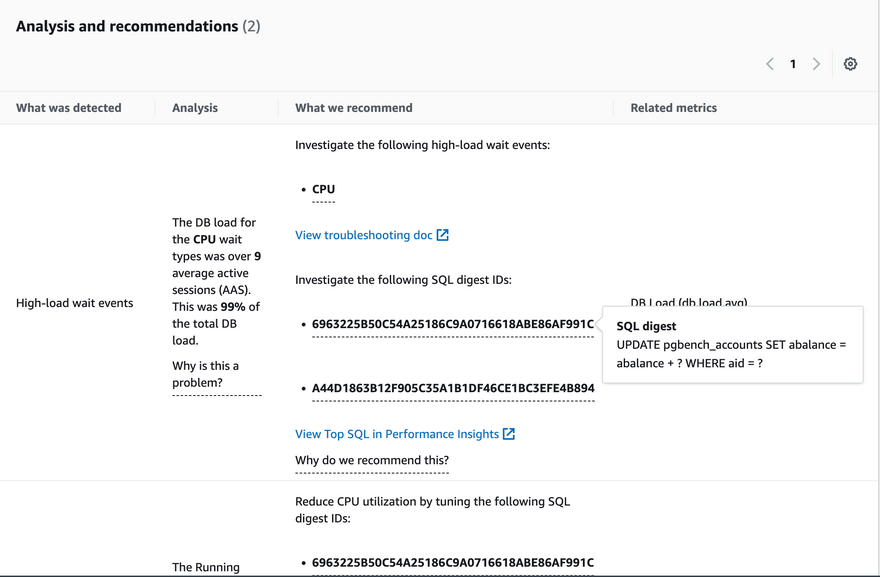Select digest 6963225B under high-load wait events

(x=453, y=324)
